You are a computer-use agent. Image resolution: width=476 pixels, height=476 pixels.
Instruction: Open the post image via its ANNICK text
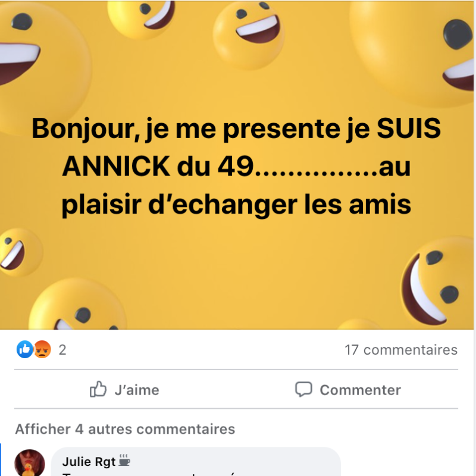tap(116, 166)
